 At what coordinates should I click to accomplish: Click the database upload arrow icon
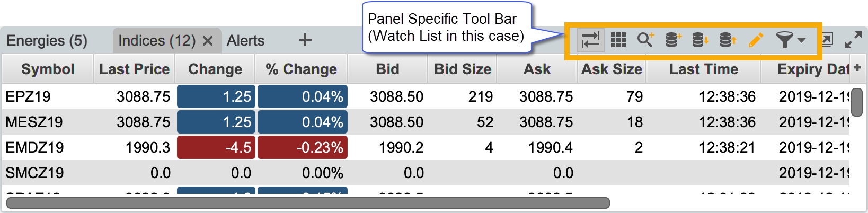[728, 40]
